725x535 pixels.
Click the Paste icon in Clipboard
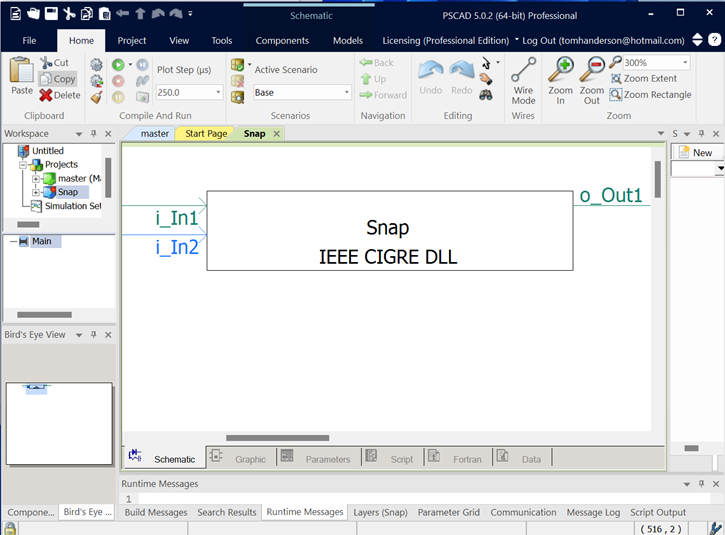[x=21, y=76]
